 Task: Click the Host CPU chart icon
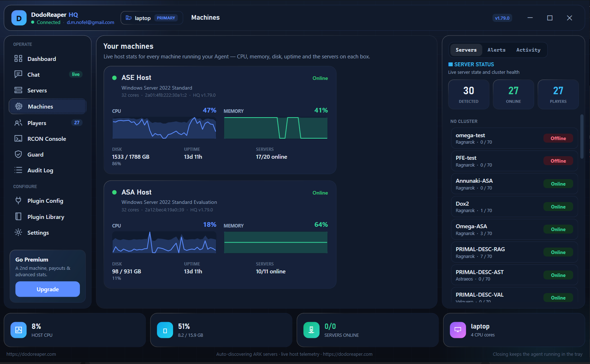coord(19,330)
